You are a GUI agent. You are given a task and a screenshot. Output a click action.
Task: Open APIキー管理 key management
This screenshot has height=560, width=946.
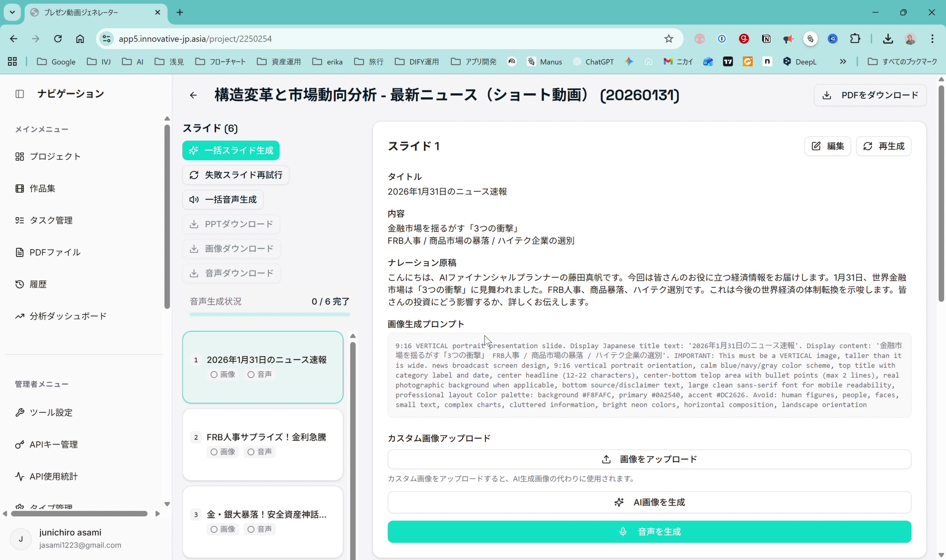(53, 444)
